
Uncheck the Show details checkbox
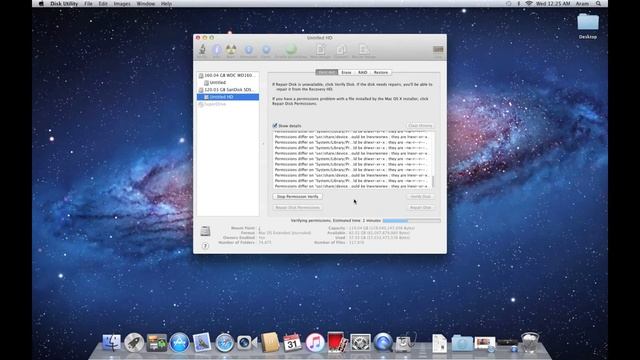(x=275, y=126)
